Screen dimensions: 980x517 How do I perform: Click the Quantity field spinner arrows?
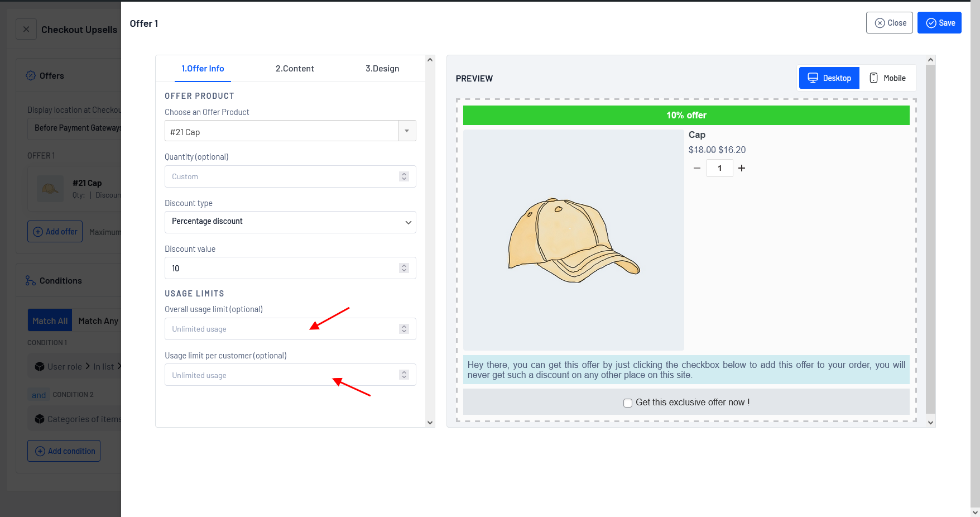coord(404,176)
